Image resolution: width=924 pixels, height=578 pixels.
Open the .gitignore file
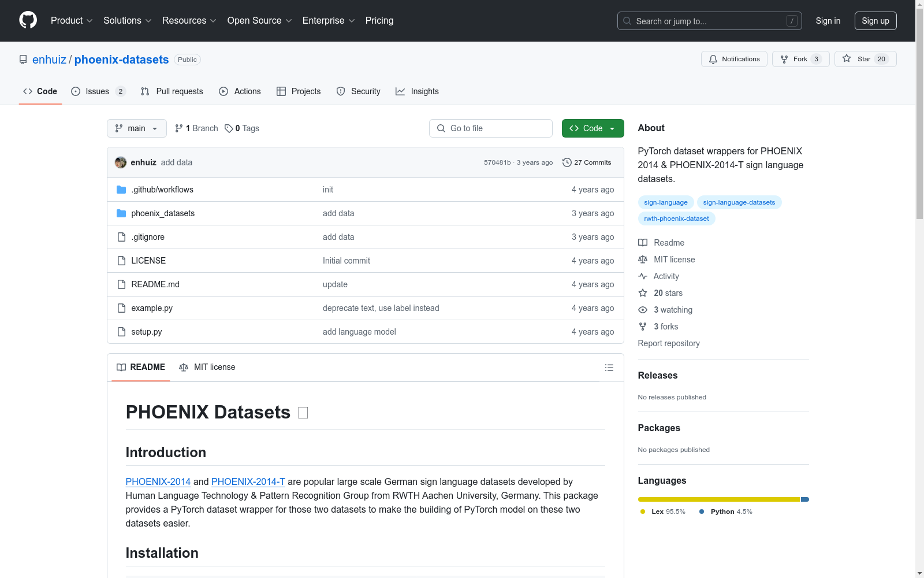click(148, 237)
